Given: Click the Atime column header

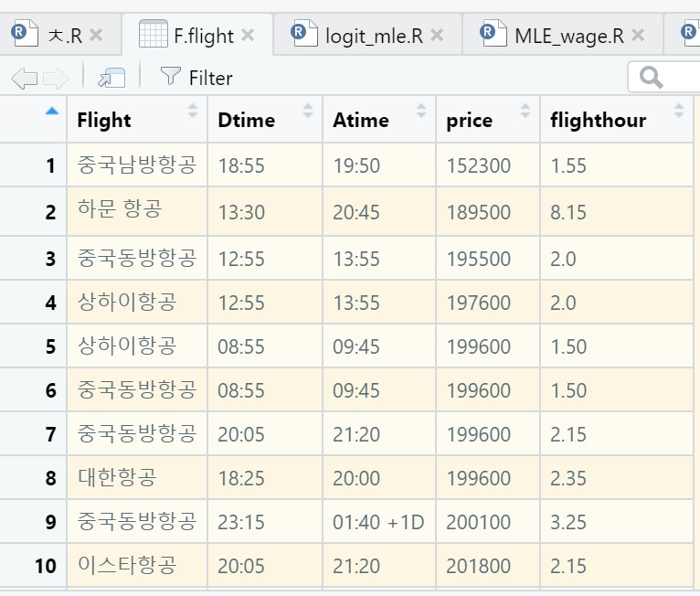Looking at the screenshot, I should point(379,120).
